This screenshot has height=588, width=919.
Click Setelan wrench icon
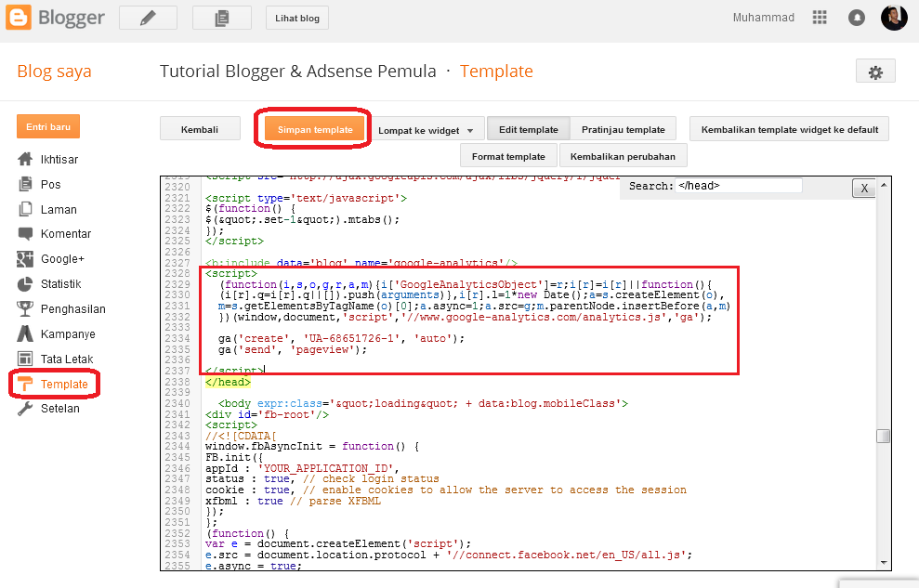pos(25,409)
